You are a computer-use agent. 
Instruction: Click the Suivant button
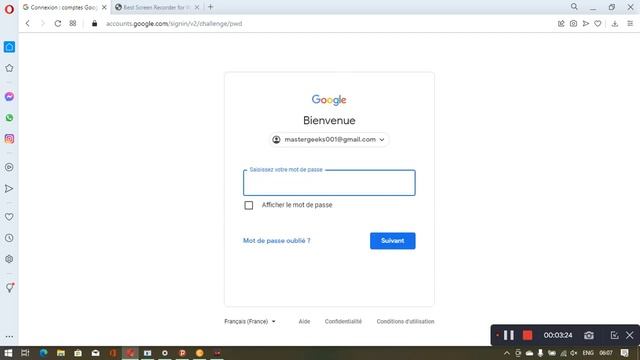pyautogui.click(x=393, y=241)
